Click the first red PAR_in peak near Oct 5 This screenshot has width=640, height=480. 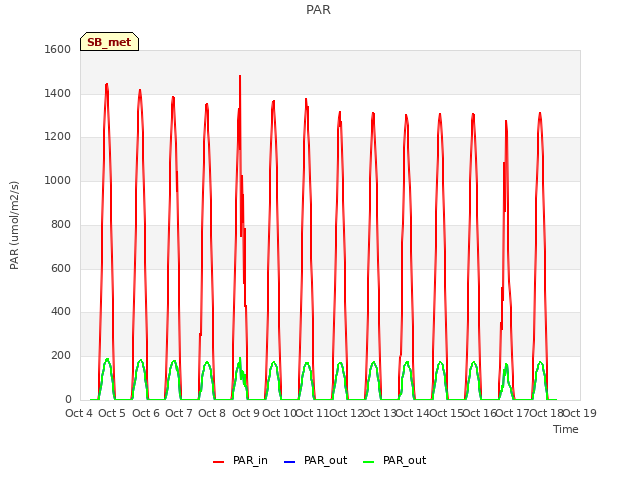pyautogui.click(x=107, y=85)
